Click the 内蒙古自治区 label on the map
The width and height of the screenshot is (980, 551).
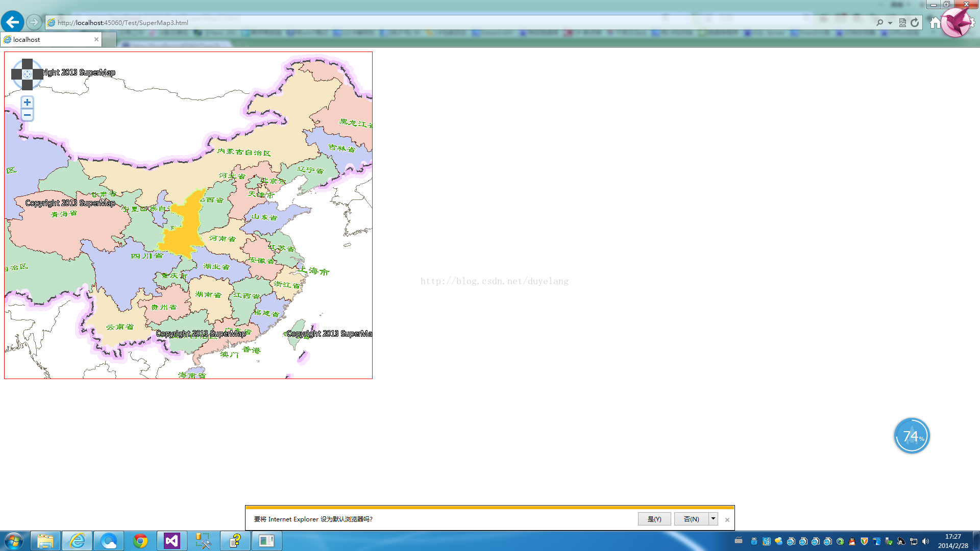click(243, 152)
